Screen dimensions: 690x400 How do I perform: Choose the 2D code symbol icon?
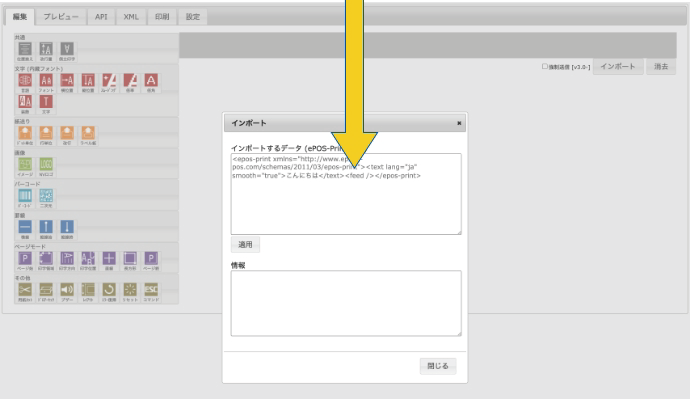click(46, 195)
